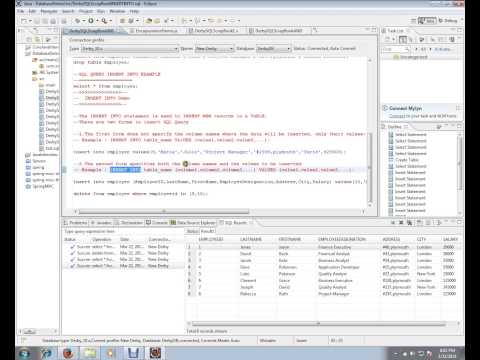480x360 pixels.
Task: Select the Finance Executive cell
Action: (334, 247)
